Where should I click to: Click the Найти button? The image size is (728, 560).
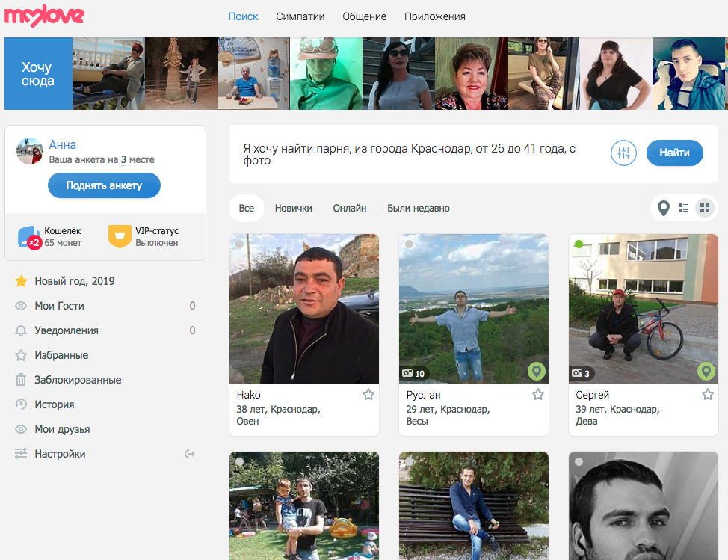click(675, 153)
